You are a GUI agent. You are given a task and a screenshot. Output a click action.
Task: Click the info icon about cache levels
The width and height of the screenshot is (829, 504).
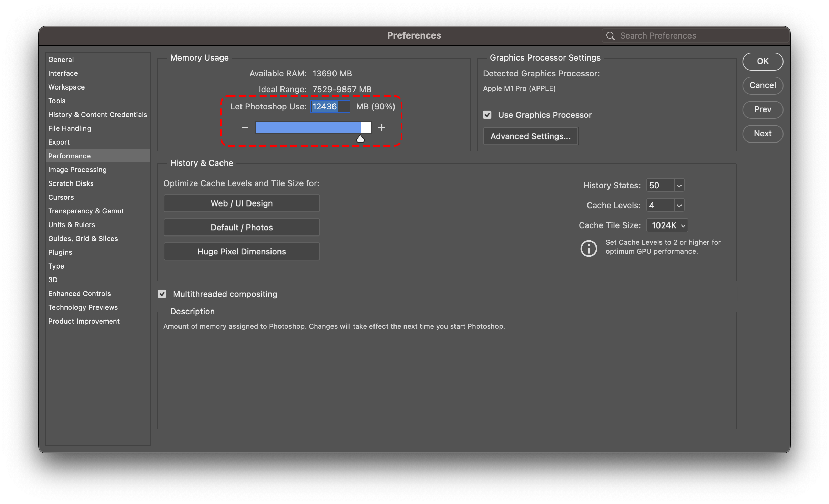click(589, 248)
